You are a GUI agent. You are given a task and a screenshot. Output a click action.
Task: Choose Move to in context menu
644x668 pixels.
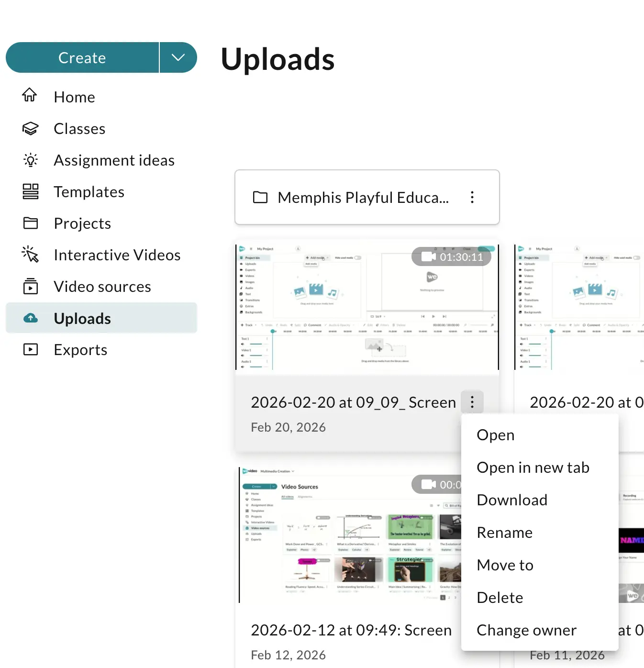(x=540, y=565)
